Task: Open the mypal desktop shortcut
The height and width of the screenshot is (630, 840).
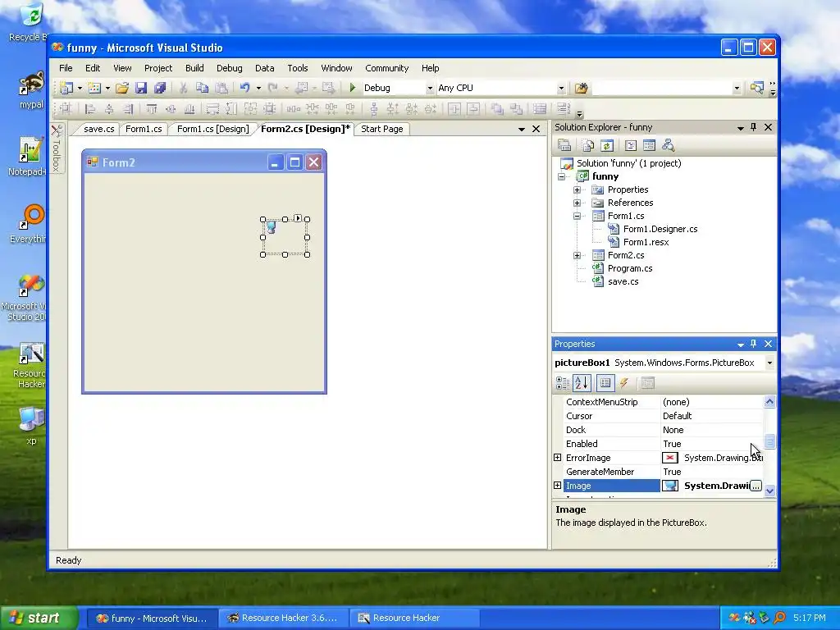Action: [31, 90]
